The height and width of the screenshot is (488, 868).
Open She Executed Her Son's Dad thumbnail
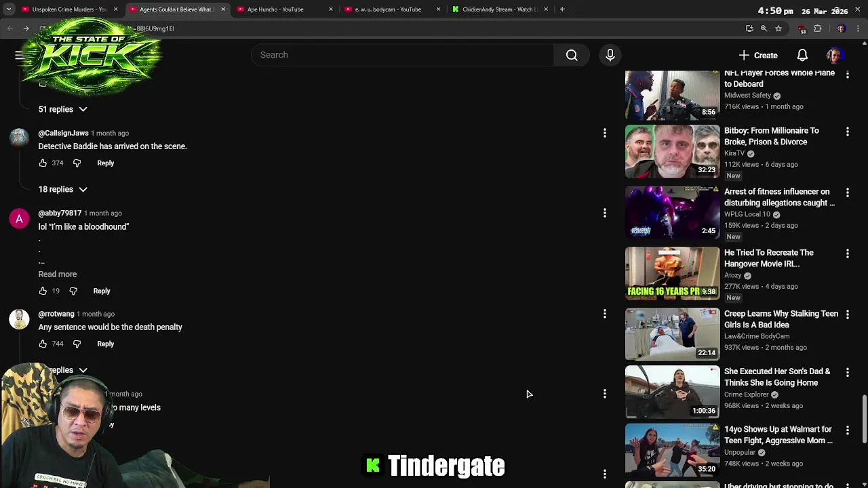[672, 392]
